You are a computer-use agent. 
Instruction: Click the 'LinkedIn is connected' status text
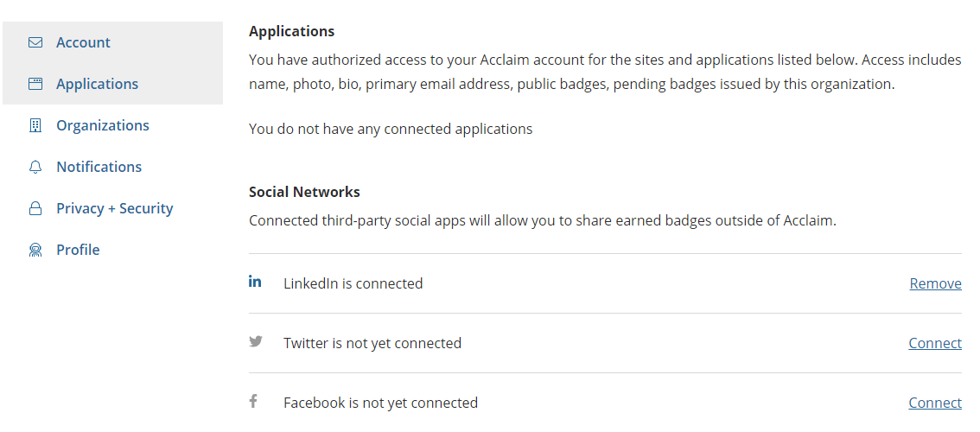click(353, 284)
